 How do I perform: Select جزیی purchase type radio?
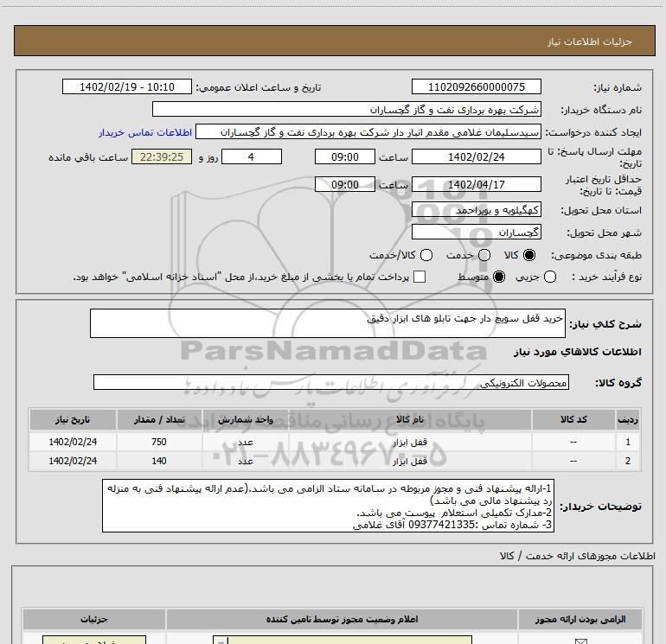tap(550, 277)
